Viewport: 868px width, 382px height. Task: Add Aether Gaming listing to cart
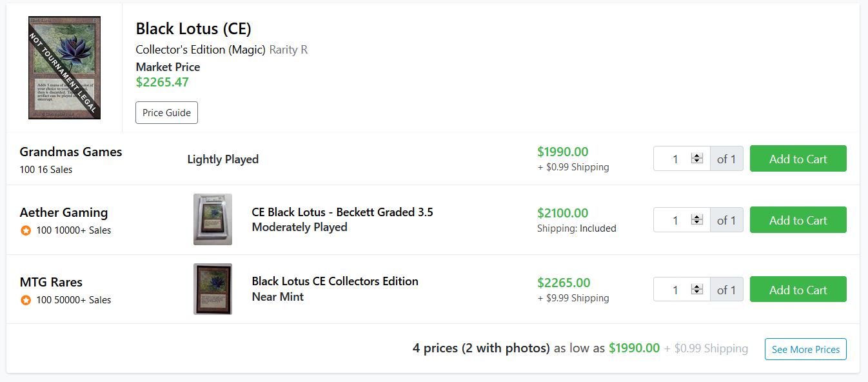(798, 220)
